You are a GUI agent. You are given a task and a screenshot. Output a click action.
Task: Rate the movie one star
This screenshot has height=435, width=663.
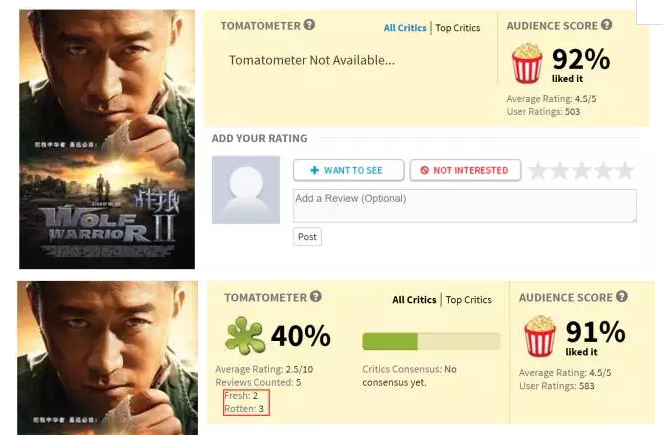(x=539, y=171)
